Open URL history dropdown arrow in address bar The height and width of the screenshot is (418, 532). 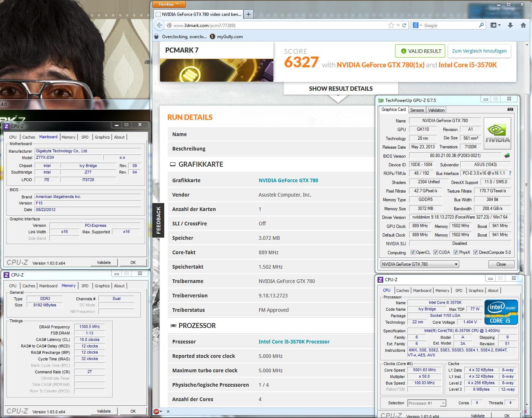pyautogui.click(x=398, y=26)
